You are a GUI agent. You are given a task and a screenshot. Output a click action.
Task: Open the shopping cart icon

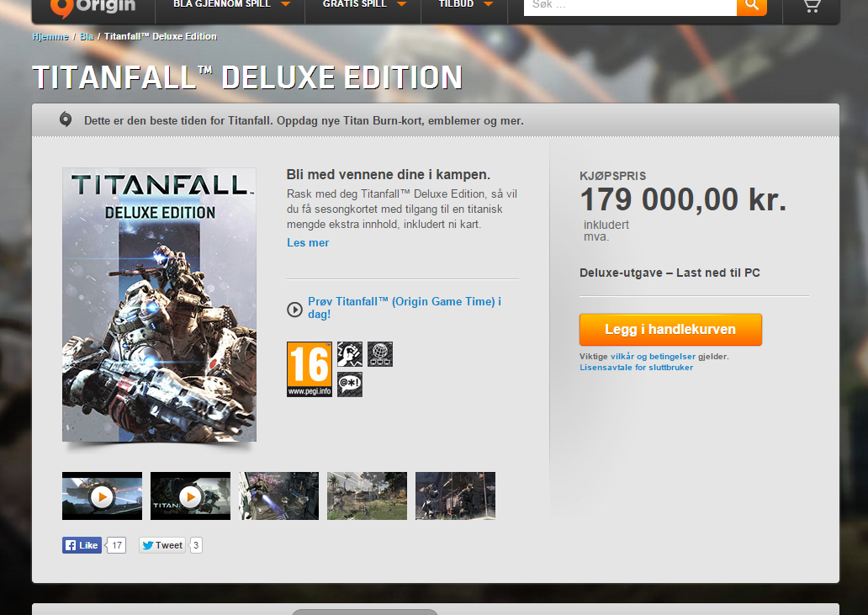(812, 6)
